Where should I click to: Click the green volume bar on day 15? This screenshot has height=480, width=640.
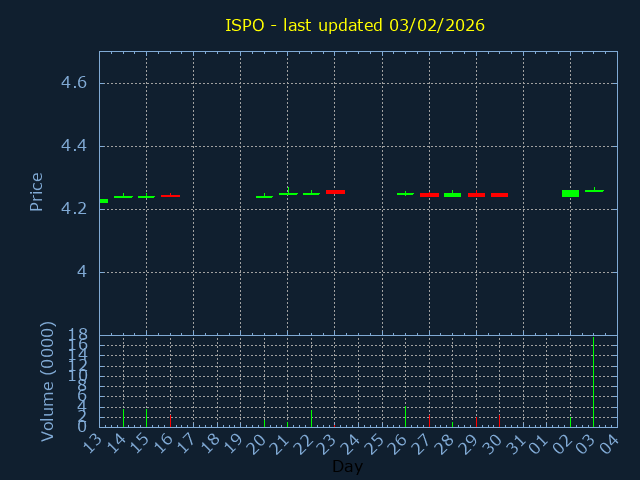pyautogui.click(x=146, y=417)
